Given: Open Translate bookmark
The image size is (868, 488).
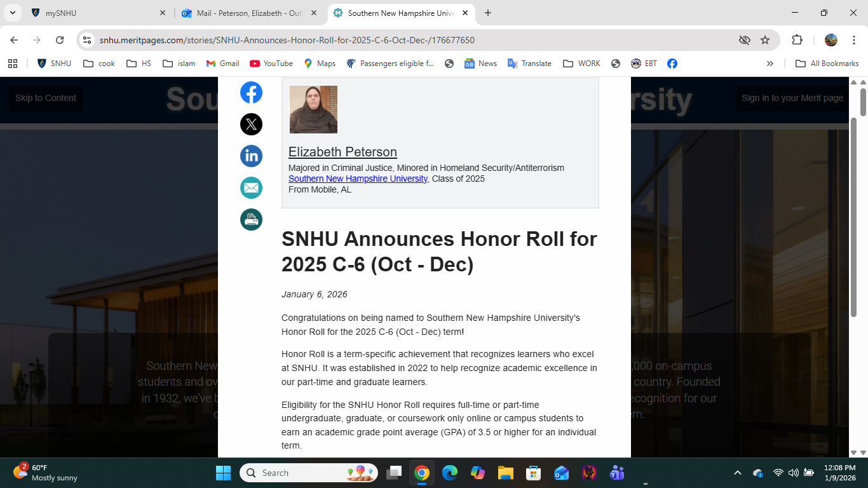Looking at the screenshot, I should (x=530, y=64).
